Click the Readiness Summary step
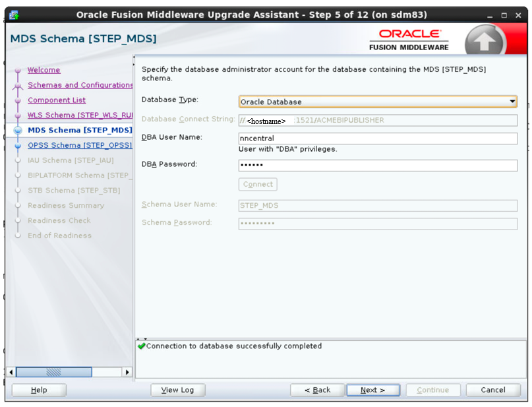The height and width of the screenshot is (407, 532). 66,205
